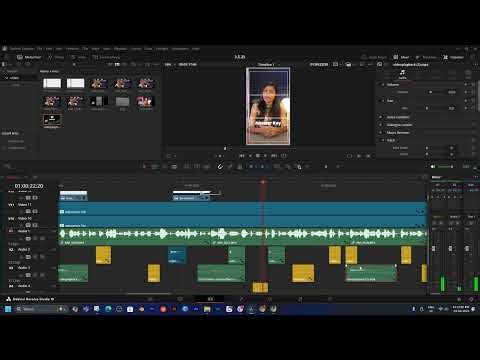Click the Overwrite Clip toolbar icon
This screenshot has height=360, width=480.
click(197, 166)
